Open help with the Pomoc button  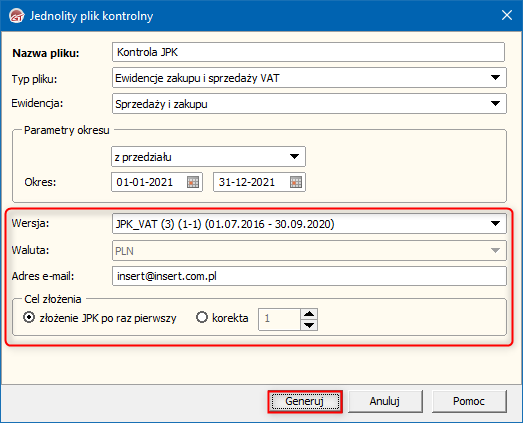469,401
